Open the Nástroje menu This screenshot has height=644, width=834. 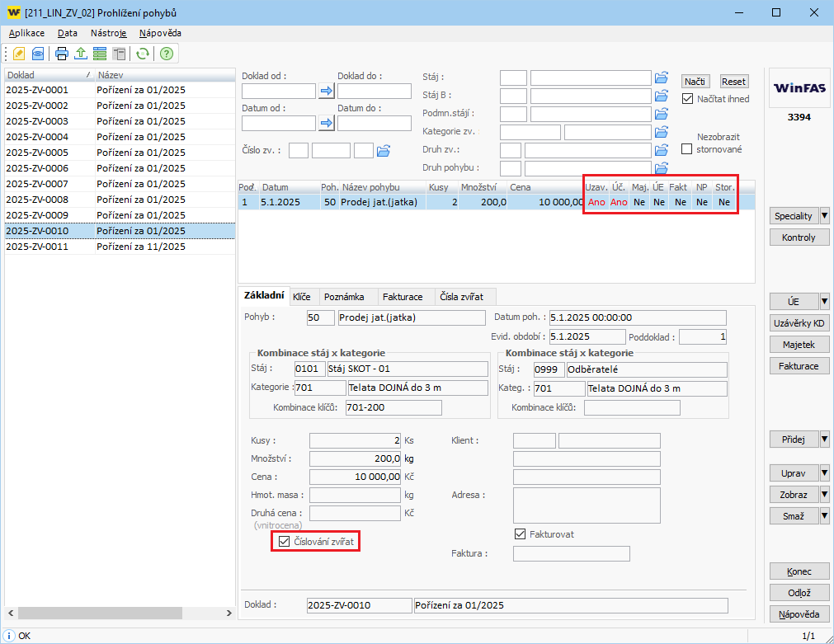point(108,33)
